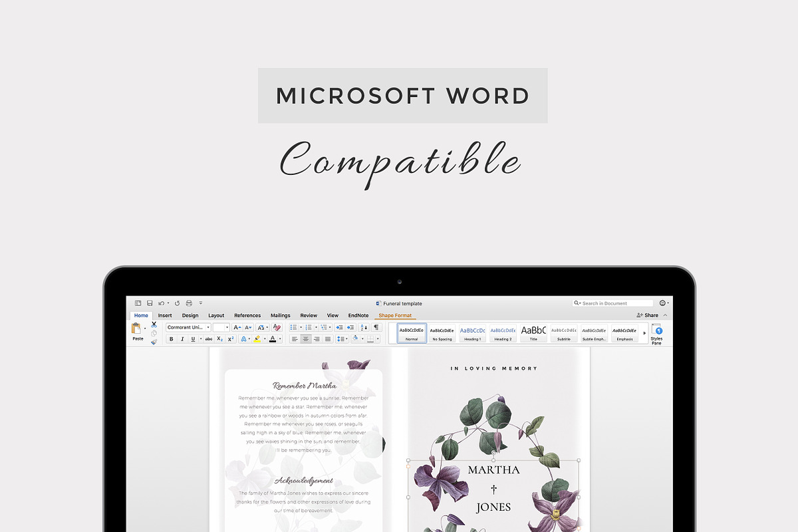Click the Decrease Indent icon
798x532 pixels.
coord(339,327)
